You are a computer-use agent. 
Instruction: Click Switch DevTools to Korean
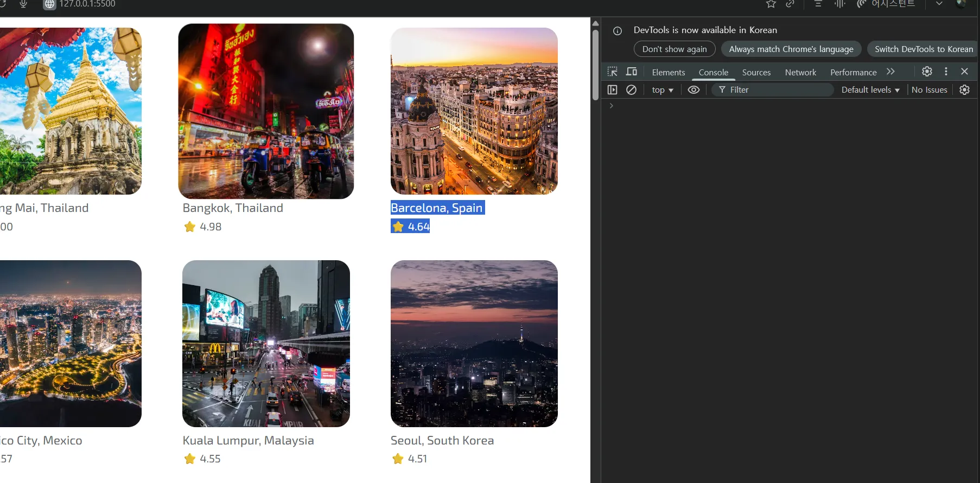pos(924,49)
